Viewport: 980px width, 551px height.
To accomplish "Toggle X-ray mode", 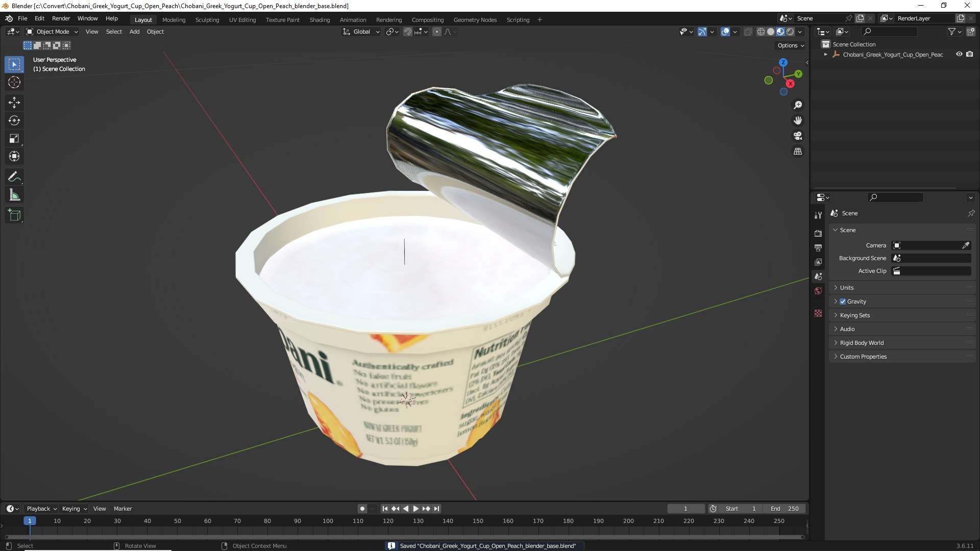I will coord(748,32).
